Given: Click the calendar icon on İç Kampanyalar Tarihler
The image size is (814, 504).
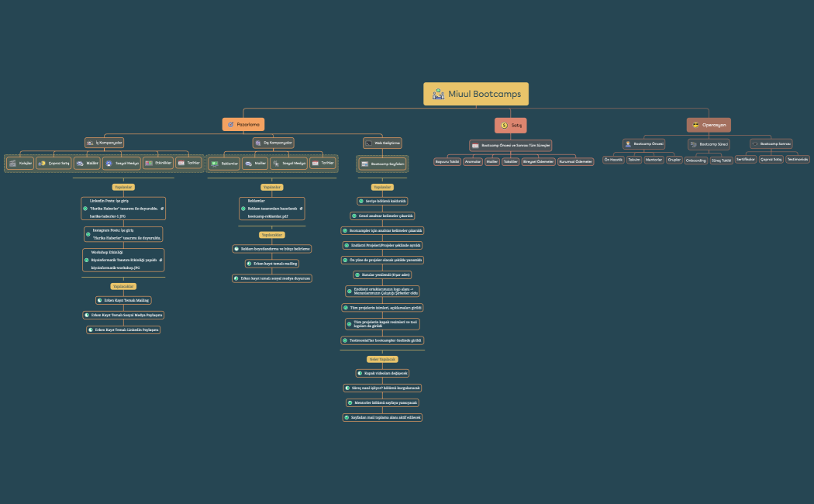Looking at the screenshot, I should [x=181, y=163].
